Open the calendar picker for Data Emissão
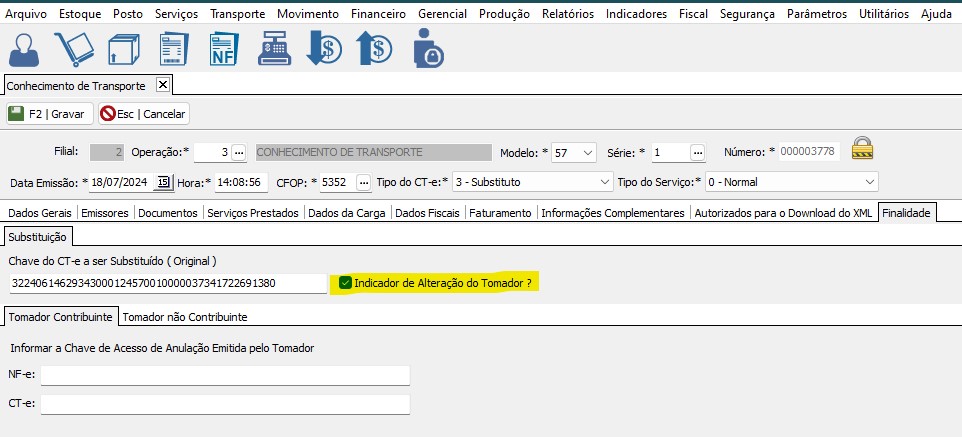This screenshot has height=437, width=962. [x=163, y=182]
